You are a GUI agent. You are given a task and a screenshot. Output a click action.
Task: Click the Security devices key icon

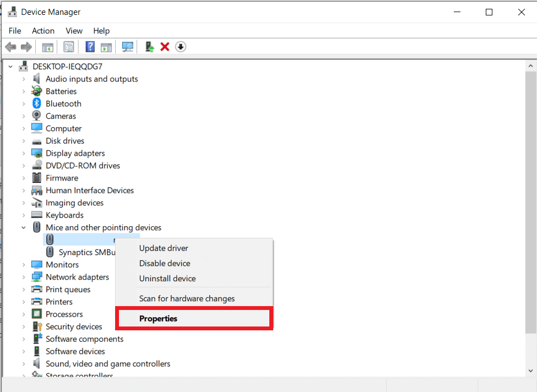click(x=37, y=326)
